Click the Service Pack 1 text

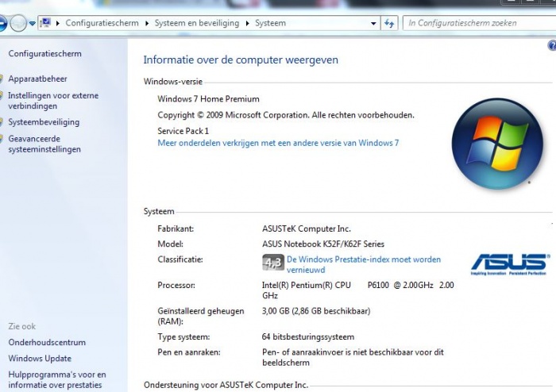coord(183,131)
